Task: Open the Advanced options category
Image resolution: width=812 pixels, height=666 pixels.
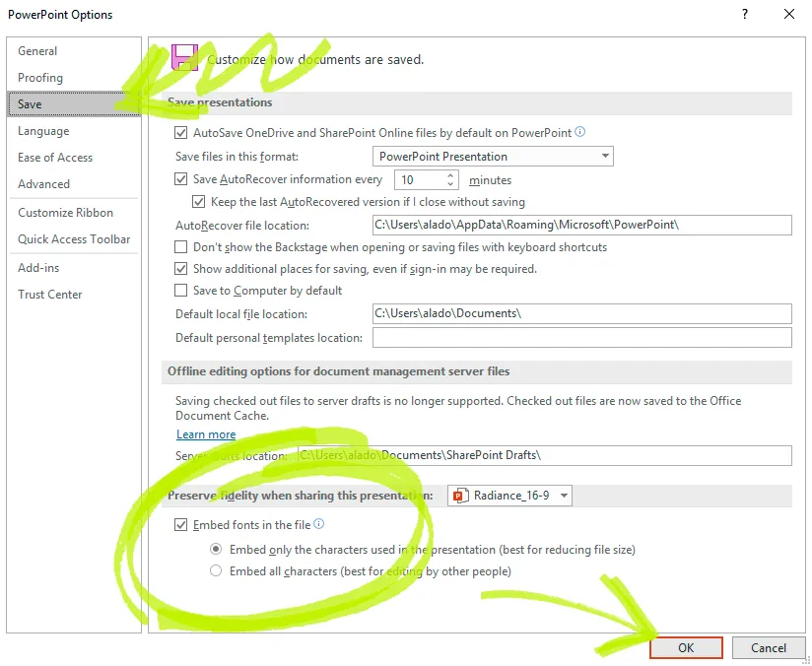Action: (x=74, y=184)
